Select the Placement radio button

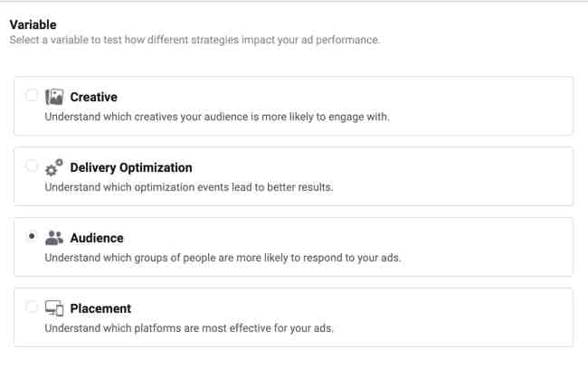point(32,307)
